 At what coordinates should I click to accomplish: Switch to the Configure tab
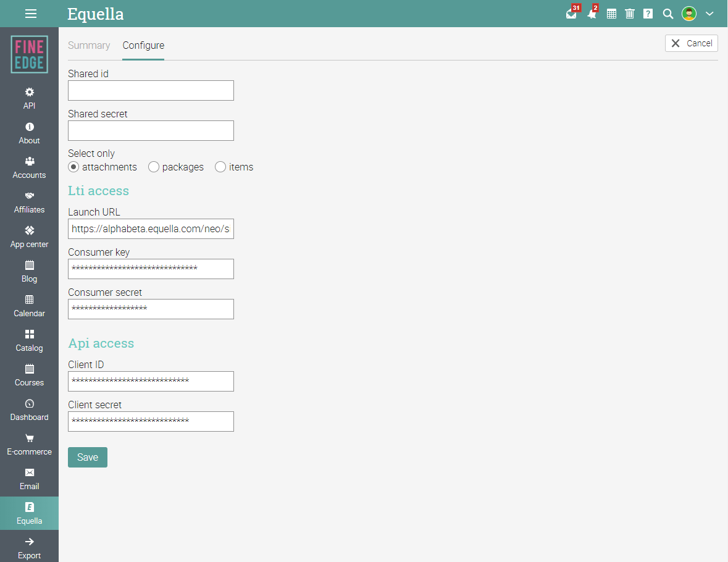click(143, 46)
